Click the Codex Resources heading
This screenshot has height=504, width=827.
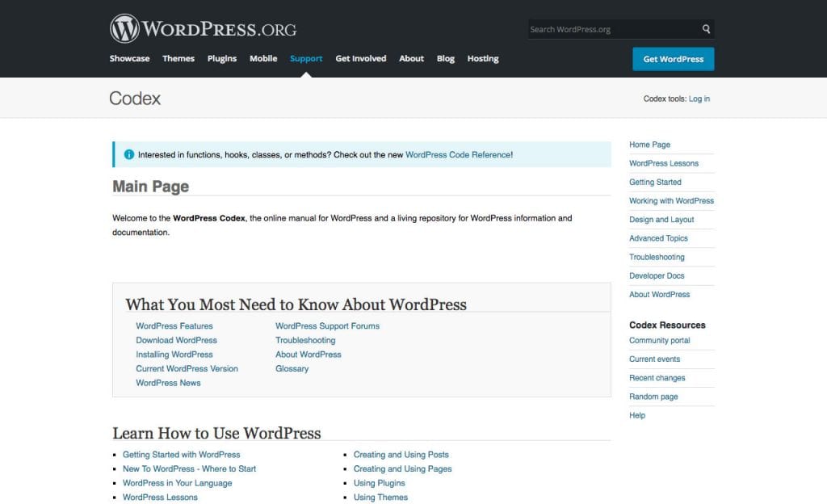pyautogui.click(x=666, y=325)
